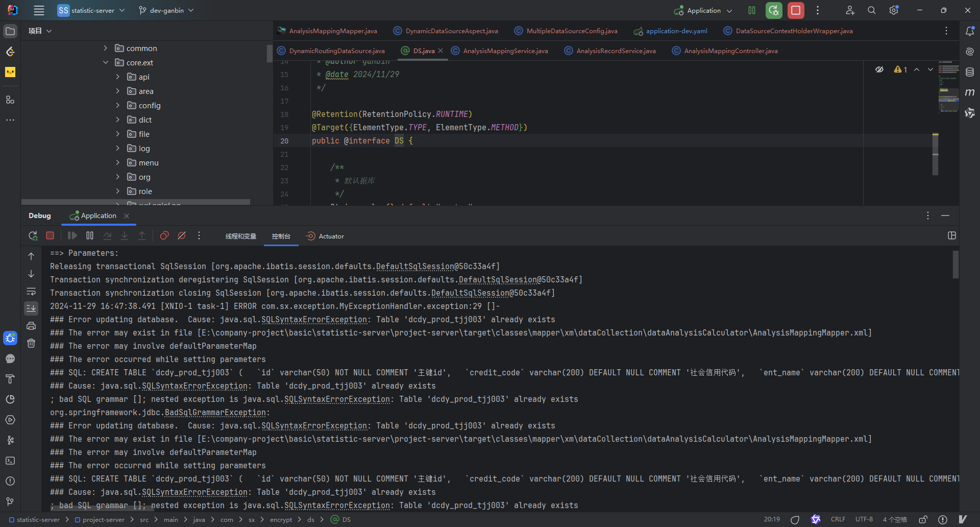Stop the debug process in the Debug toolbar

point(50,235)
